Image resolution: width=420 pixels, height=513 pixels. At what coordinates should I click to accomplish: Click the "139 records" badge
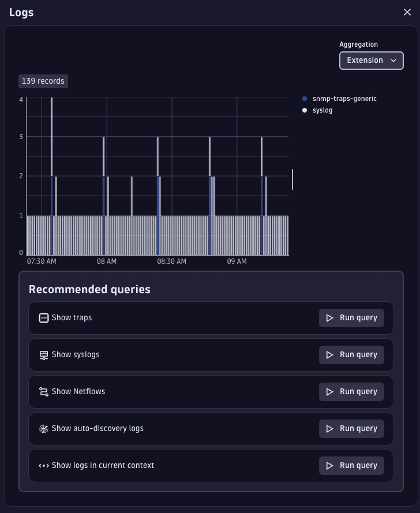(x=43, y=81)
